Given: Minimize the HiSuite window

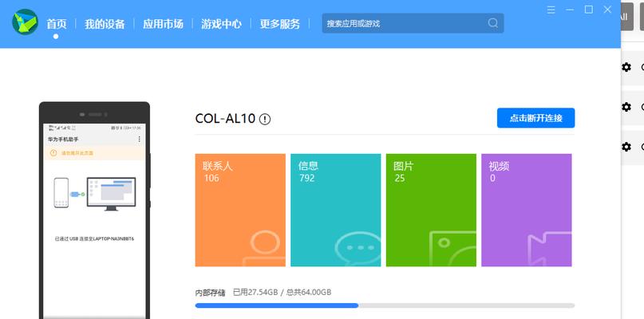Looking at the screenshot, I should tap(570, 10).
